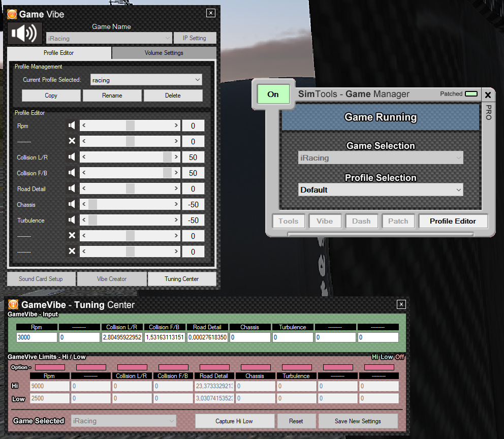Click the Collision F/B slider left arrow
The width and height of the screenshot is (504, 439).
click(x=84, y=173)
